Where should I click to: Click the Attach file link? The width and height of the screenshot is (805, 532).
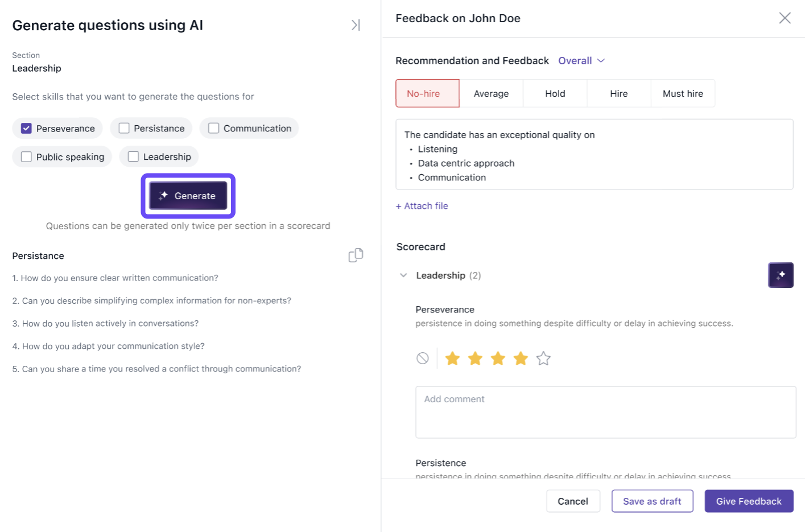coord(422,206)
